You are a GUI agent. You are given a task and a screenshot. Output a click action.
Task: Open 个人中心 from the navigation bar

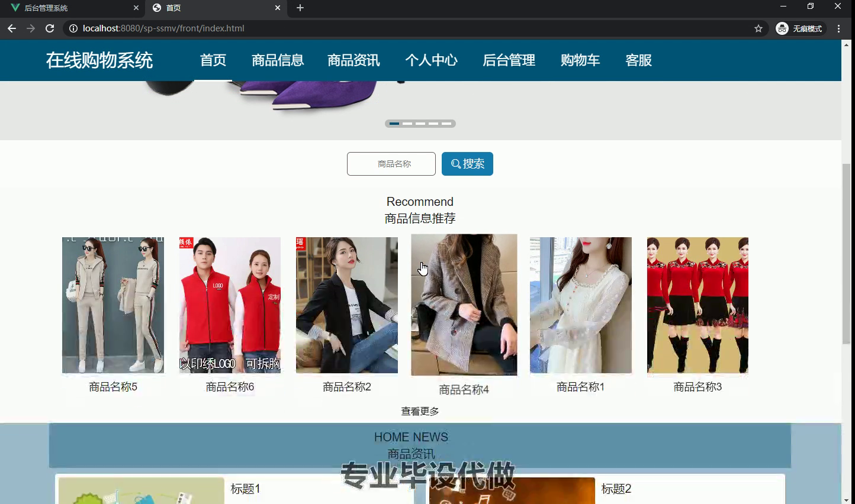point(432,60)
